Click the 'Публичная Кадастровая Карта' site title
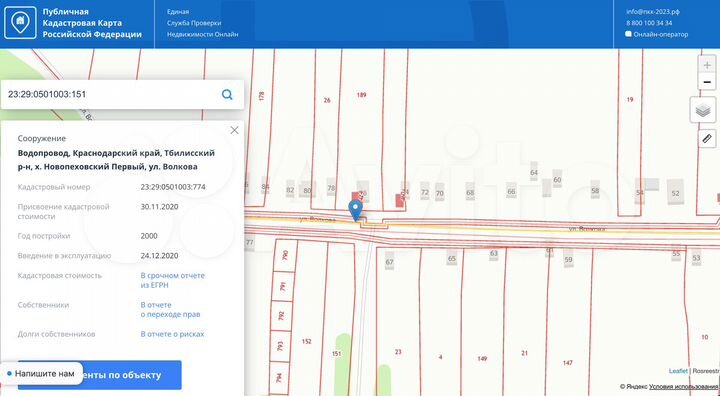 click(x=92, y=23)
